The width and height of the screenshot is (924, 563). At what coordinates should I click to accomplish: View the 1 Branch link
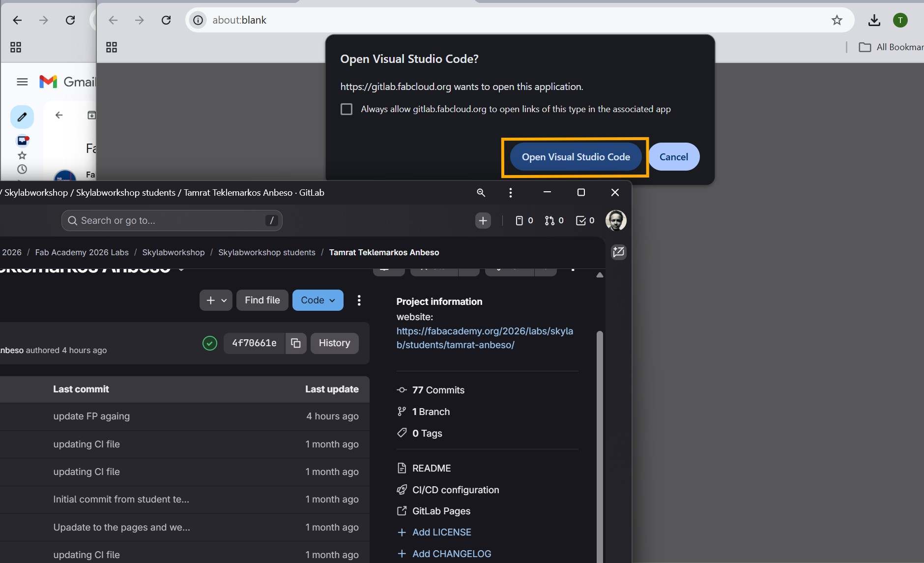[x=424, y=412]
